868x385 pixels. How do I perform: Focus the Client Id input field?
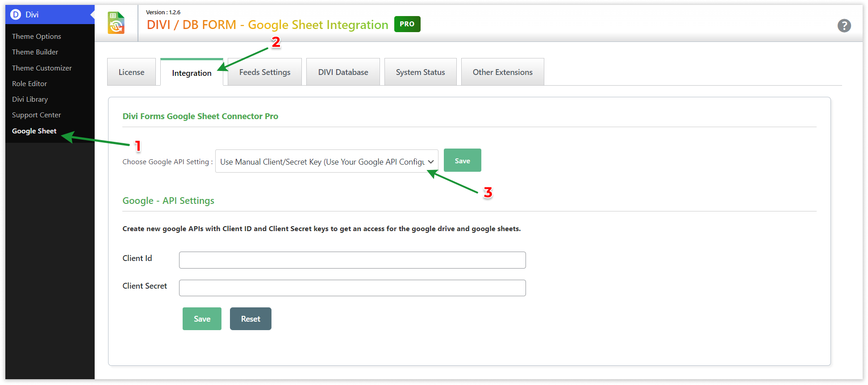352,260
